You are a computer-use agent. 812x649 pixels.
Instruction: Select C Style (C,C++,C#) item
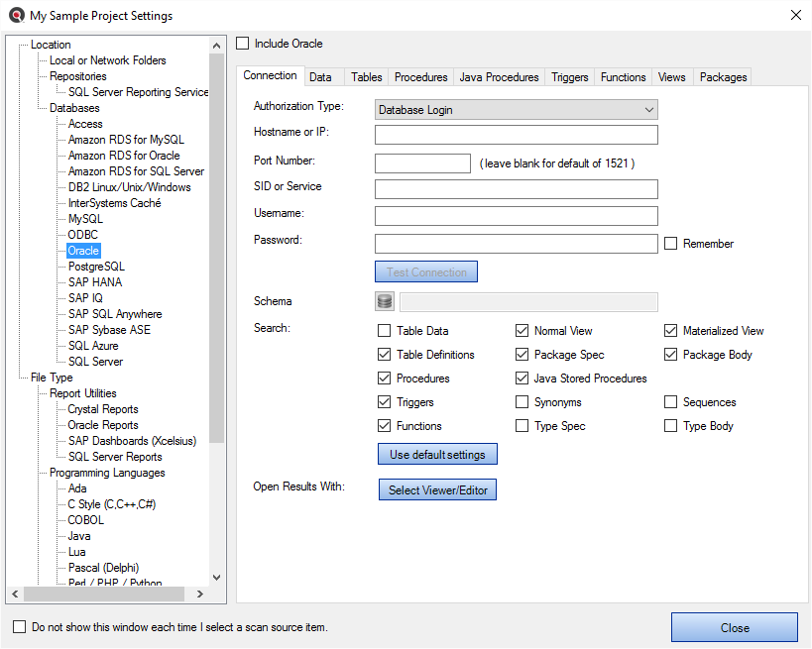112,504
